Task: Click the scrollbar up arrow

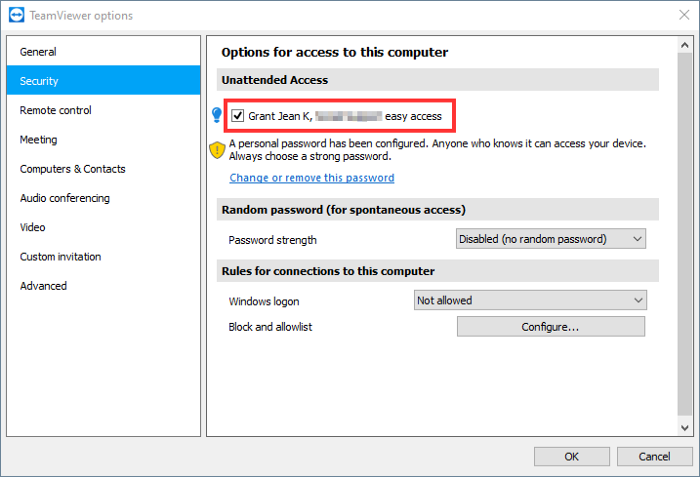Action: pyautogui.click(x=684, y=45)
